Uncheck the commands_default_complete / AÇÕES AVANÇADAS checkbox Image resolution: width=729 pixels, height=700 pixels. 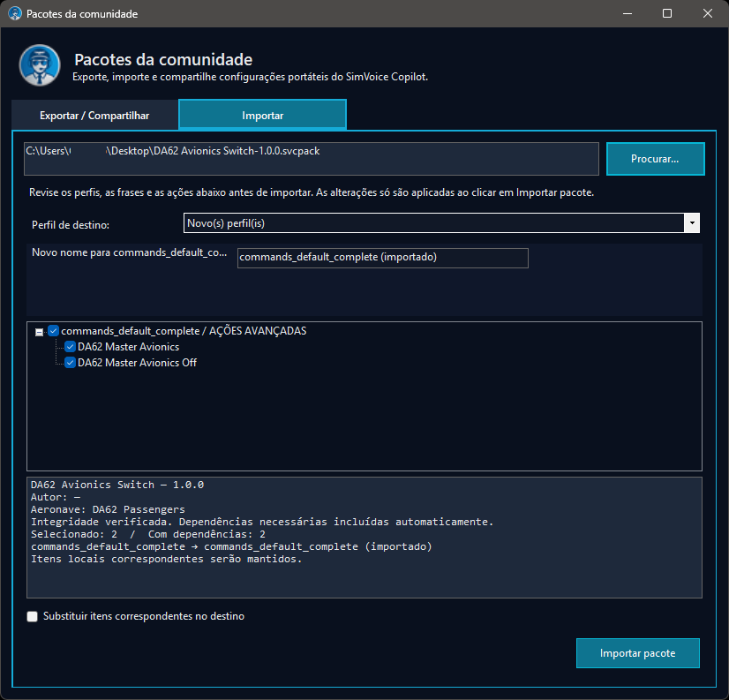tap(54, 331)
